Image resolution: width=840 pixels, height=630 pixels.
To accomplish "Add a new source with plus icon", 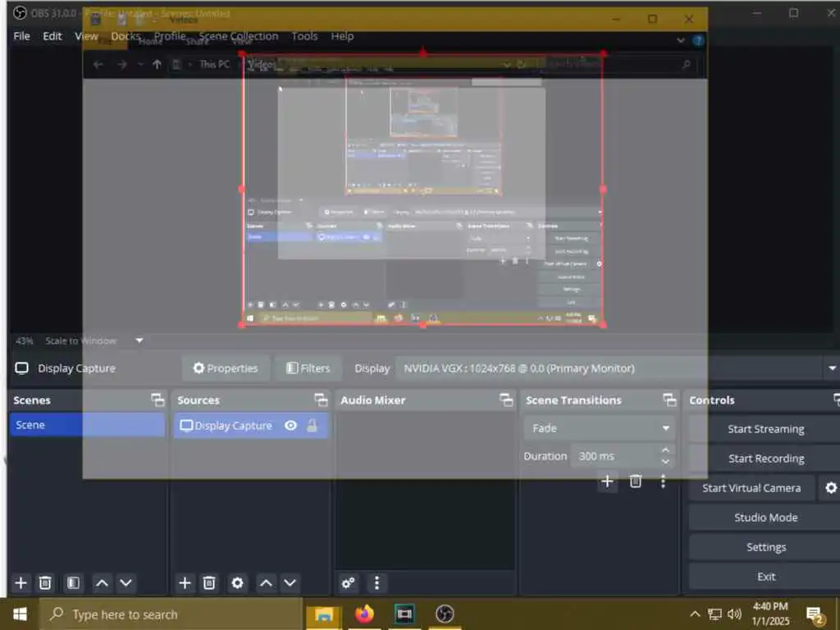I will pos(185,583).
